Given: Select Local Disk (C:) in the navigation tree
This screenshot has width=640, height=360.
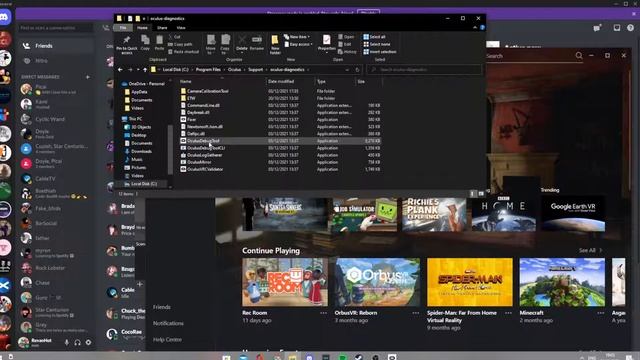Looking at the screenshot, I should click(144, 184).
